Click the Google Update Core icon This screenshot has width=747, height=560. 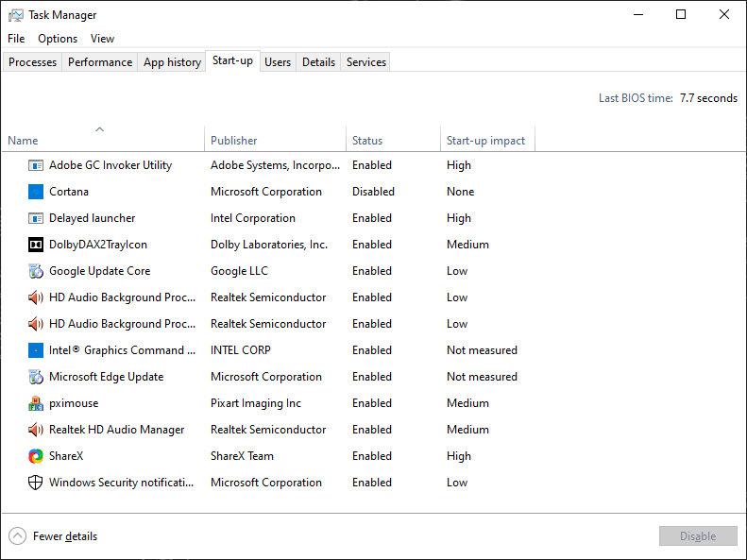(x=36, y=271)
